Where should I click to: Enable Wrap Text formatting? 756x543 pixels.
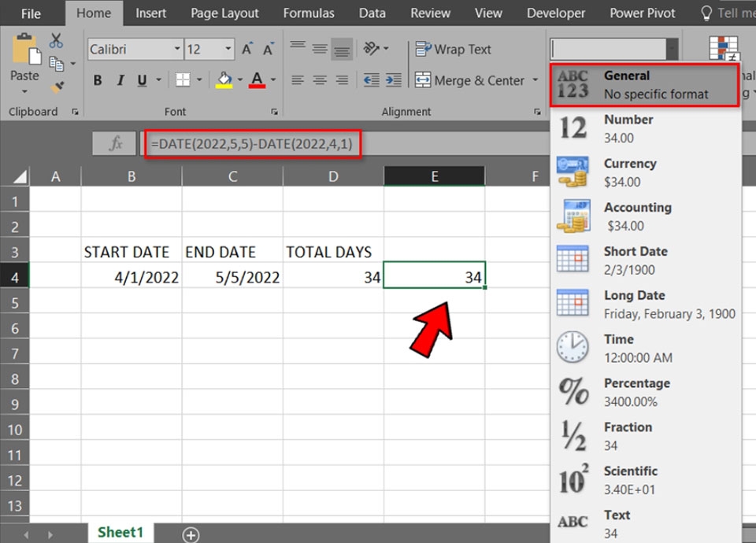point(453,49)
